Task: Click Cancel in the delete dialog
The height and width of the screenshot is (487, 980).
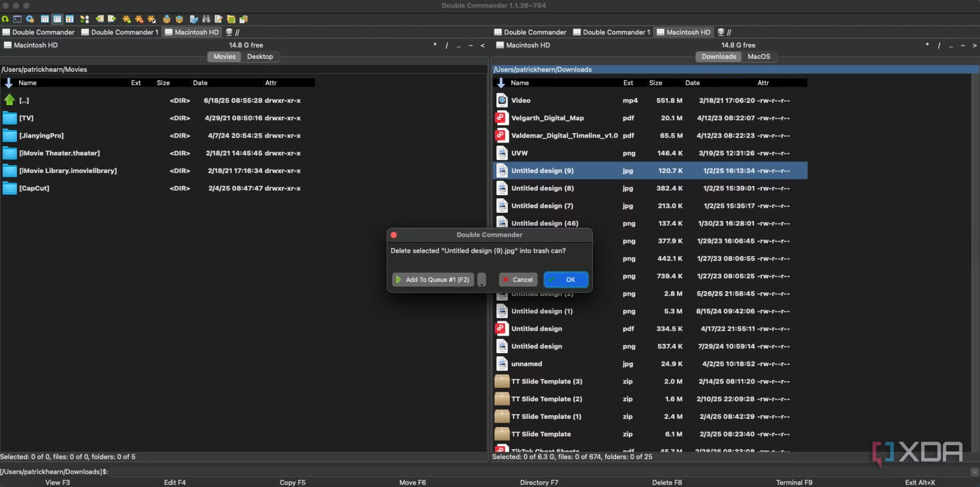Action: (x=518, y=280)
